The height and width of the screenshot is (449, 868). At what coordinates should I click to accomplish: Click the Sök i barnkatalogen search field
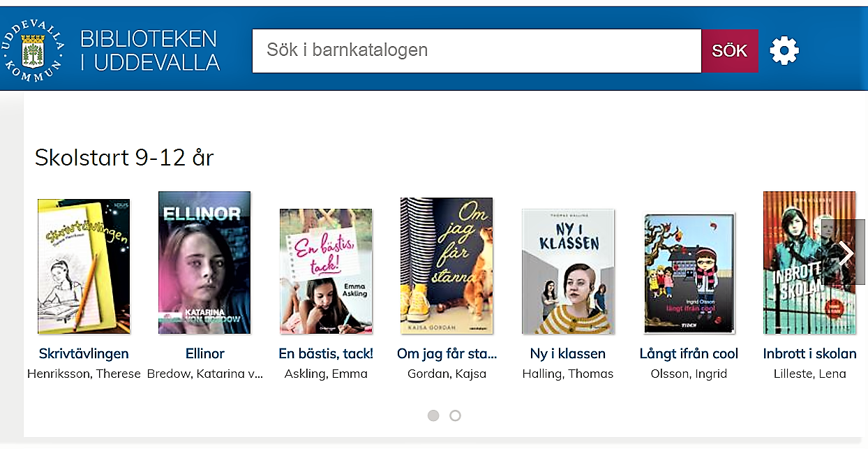tap(477, 50)
